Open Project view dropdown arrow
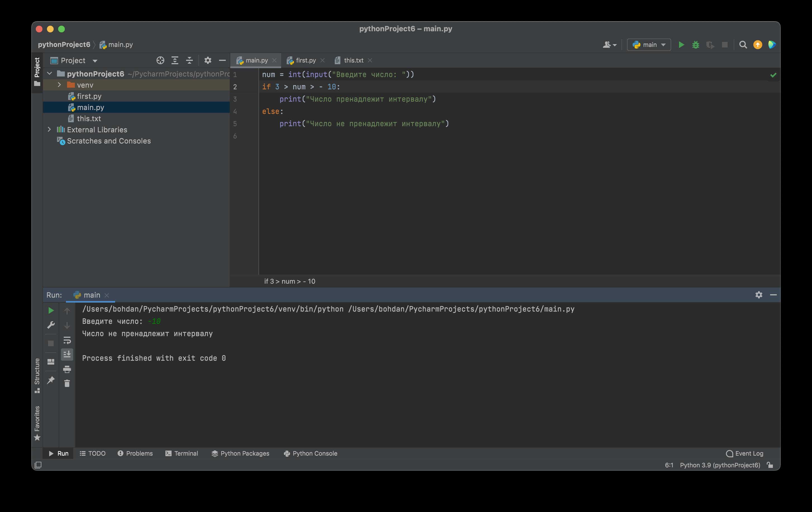 [x=95, y=61]
